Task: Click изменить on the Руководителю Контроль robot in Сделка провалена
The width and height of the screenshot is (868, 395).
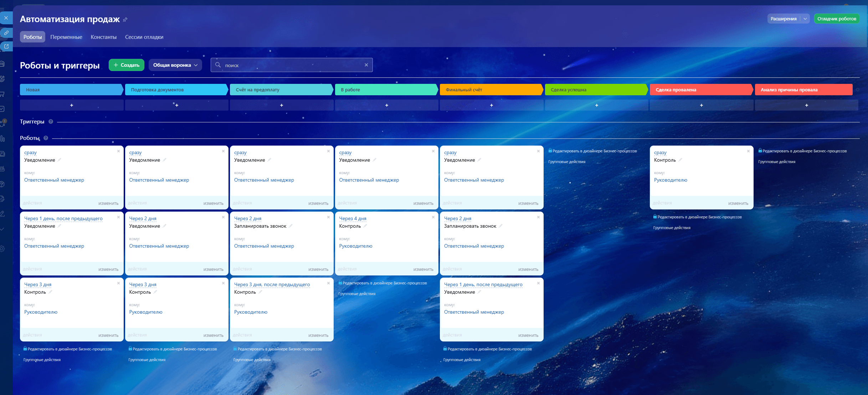Action: (x=738, y=203)
